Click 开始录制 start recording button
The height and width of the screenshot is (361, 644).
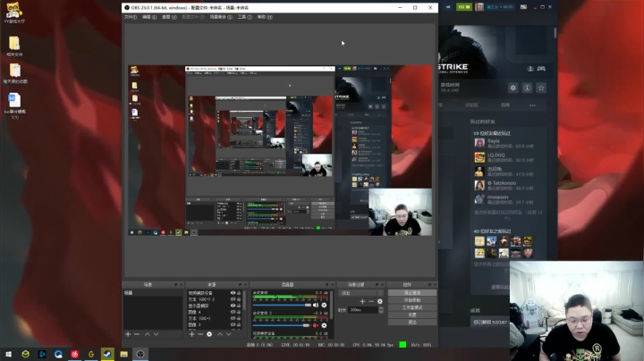coord(412,300)
